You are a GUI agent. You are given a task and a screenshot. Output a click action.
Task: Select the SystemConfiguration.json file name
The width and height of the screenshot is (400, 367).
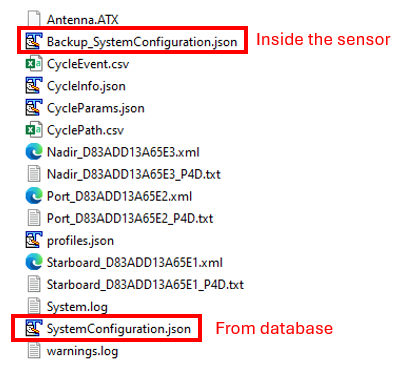(x=119, y=329)
